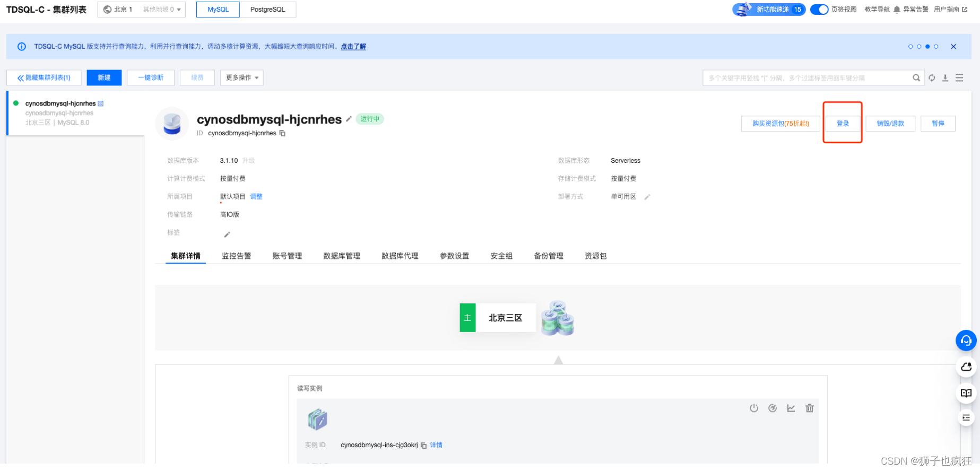This screenshot has height=471, width=980.
Task: Click the 购买资源包 button
Action: click(780, 124)
